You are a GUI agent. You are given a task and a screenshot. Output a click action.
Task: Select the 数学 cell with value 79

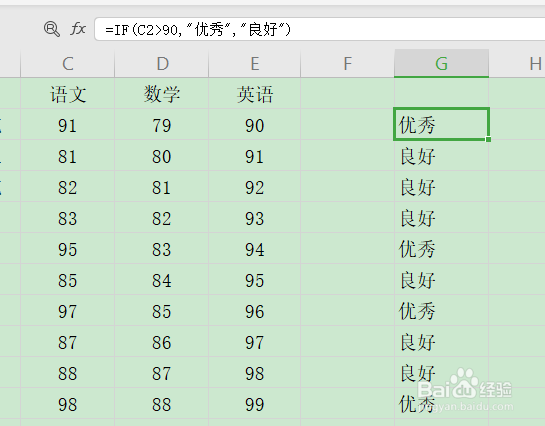(x=162, y=124)
